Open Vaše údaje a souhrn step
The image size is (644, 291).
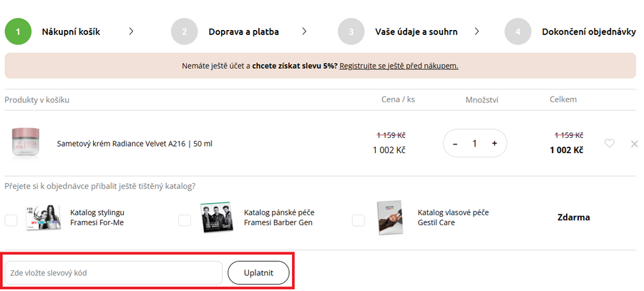(416, 31)
